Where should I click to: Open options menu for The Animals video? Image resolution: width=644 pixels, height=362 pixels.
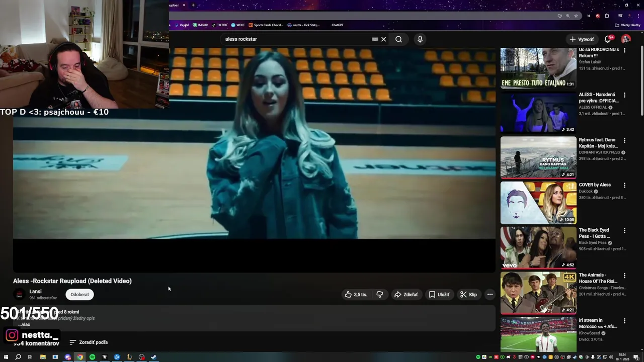(x=624, y=276)
